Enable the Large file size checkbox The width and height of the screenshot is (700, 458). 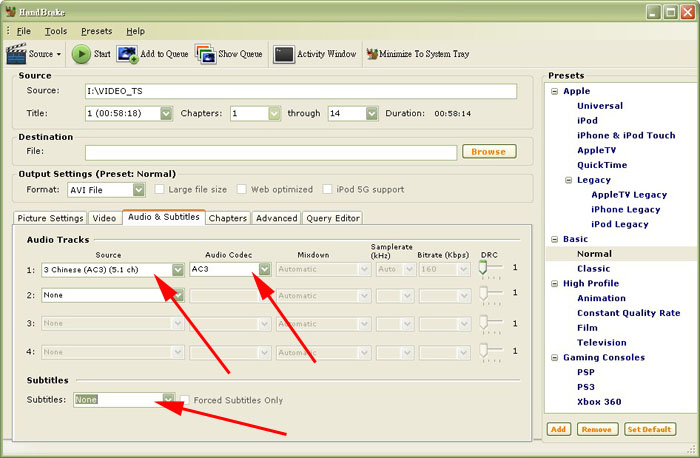[160, 189]
